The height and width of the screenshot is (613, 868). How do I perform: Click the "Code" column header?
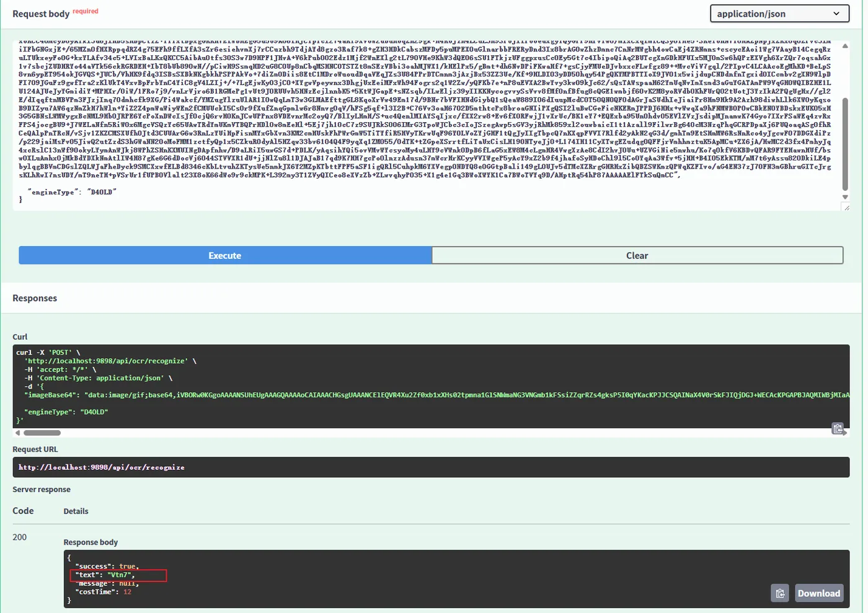pyautogui.click(x=23, y=511)
